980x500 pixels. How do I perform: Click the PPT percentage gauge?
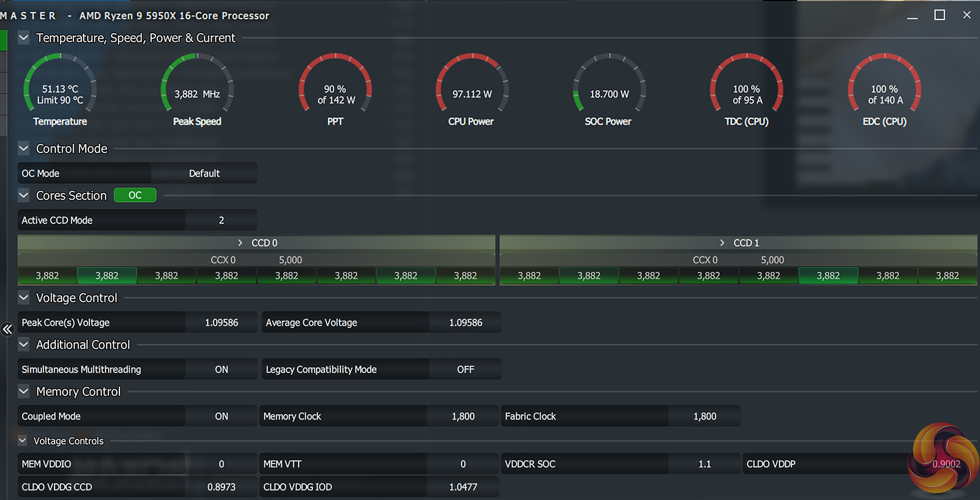tap(335, 84)
